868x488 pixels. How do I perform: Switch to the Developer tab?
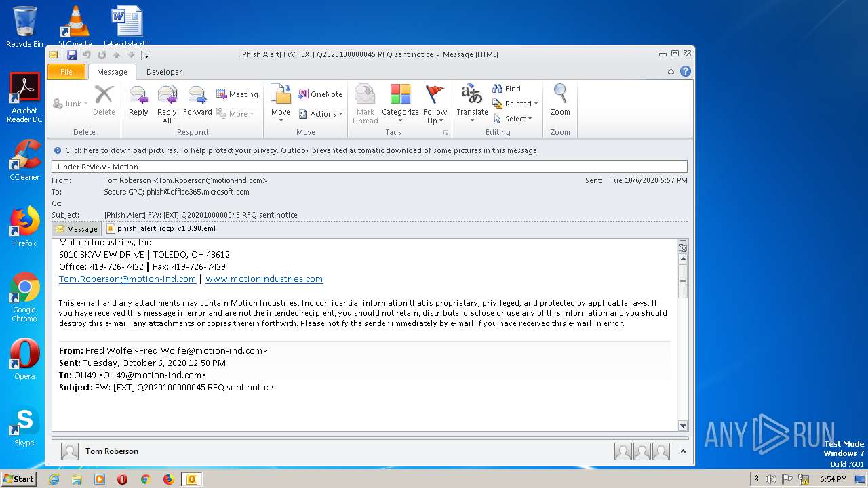click(x=164, y=72)
